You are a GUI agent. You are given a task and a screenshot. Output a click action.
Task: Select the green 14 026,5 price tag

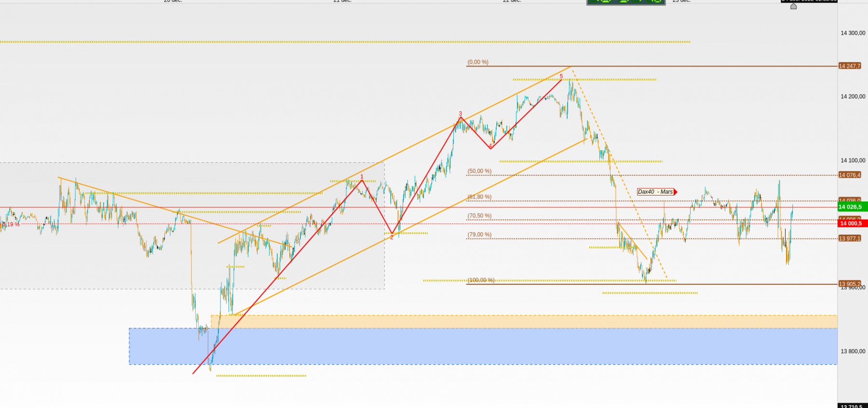853,207
